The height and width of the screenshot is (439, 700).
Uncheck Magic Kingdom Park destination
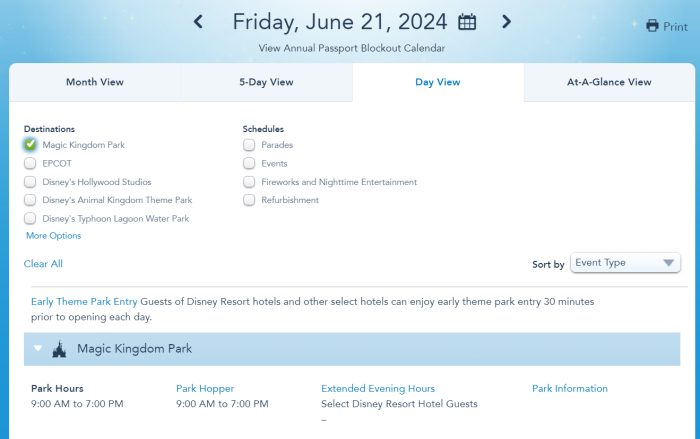point(30,144)
